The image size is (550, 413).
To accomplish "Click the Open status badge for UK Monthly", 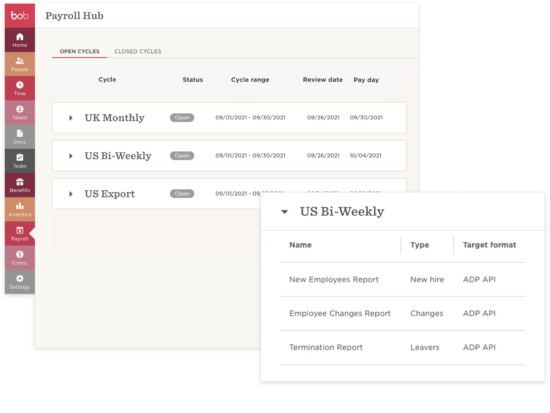I will click(x=182, y=118).
